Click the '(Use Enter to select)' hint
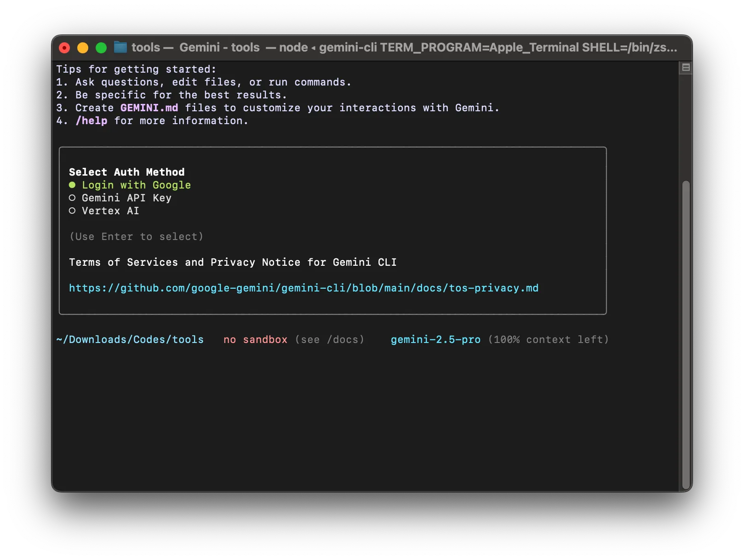 (136, 236)
